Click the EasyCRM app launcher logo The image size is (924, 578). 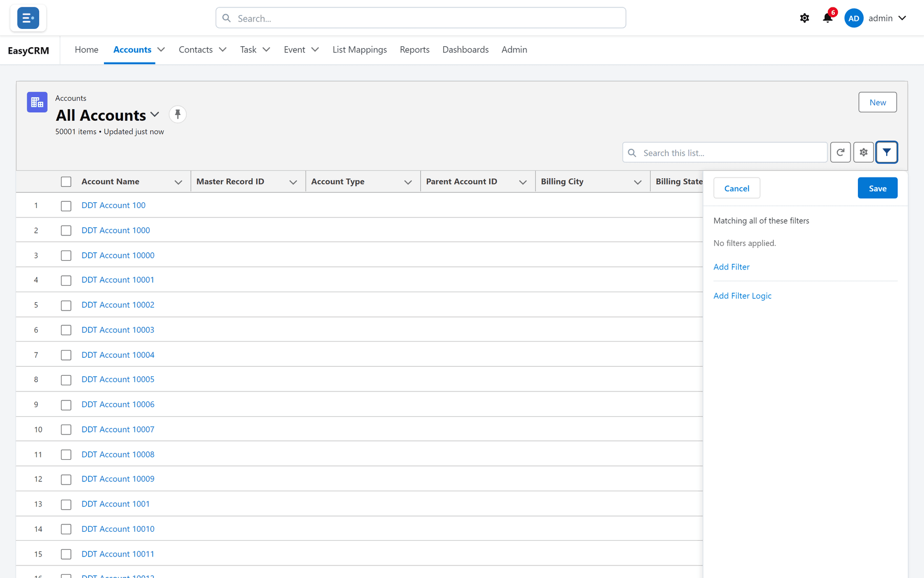[28, 18]
